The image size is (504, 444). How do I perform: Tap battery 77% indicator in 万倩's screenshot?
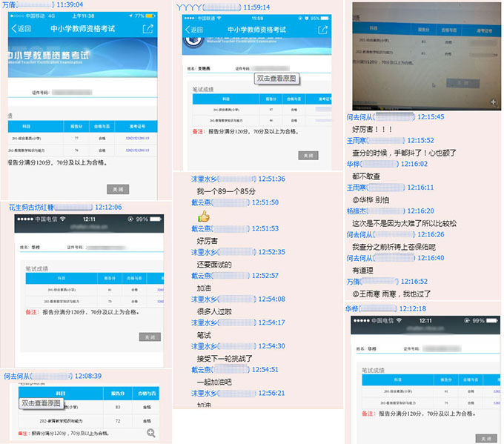pos(145,16)
